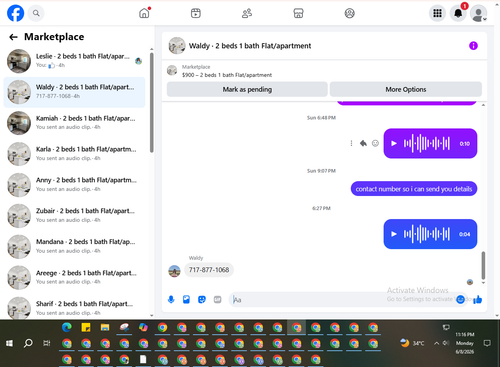Choose a sticker
The width and height of the screenshot is (500, 367).
(x=202, y=299)
